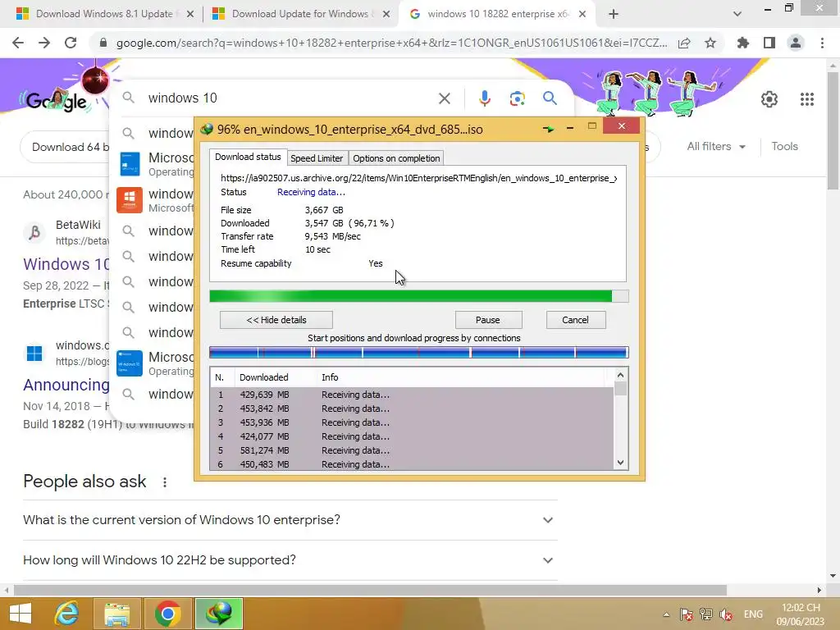840x630 pixels.
Task: Open People also ask options menu
Action: [x=164, y=482]
